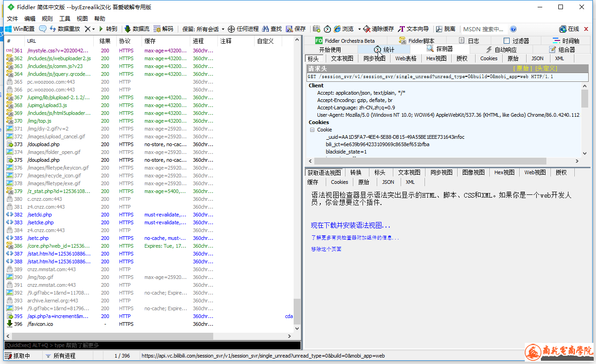The width and height of the screenshot is (596, 364).
Task: Click the 数据流 stream button
Action: [137, 29]
